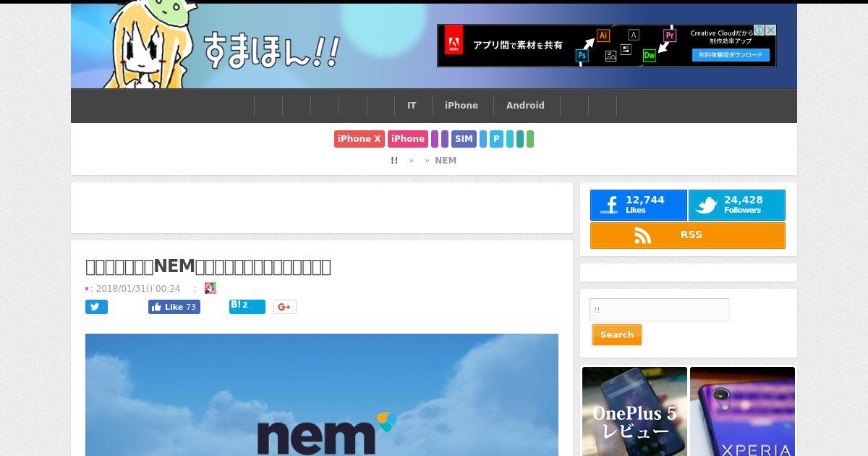The image size is (868, 456).
Task: Focus the site search input field
Action: (x=660, y=310)
